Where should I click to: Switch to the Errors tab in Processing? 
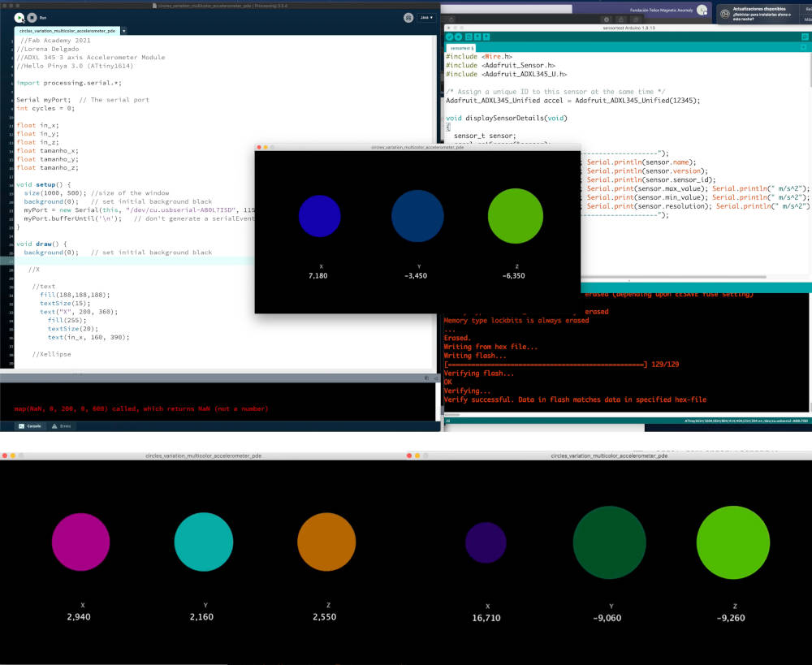pyautogui.click(x=61, y=426)
